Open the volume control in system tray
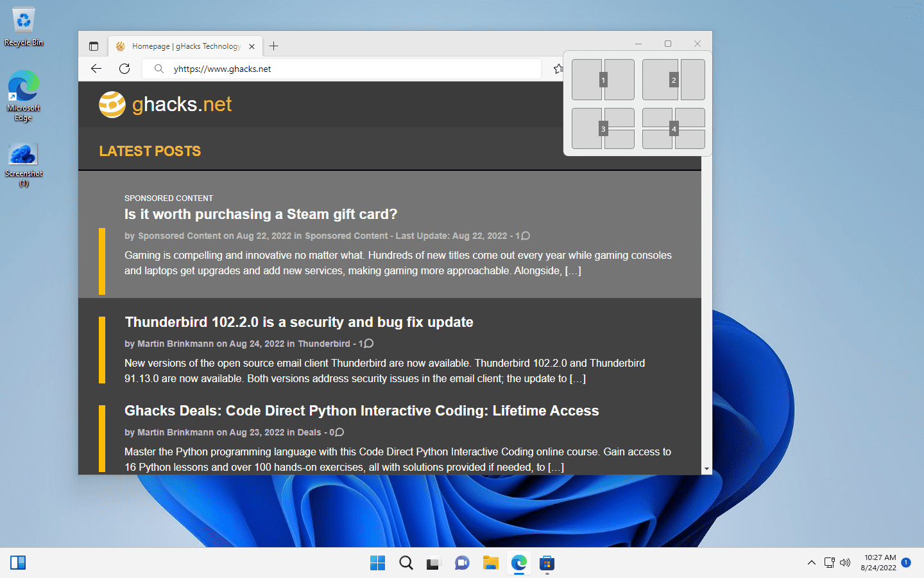Screen dimensions: 924x578 (x=845, y=563)
